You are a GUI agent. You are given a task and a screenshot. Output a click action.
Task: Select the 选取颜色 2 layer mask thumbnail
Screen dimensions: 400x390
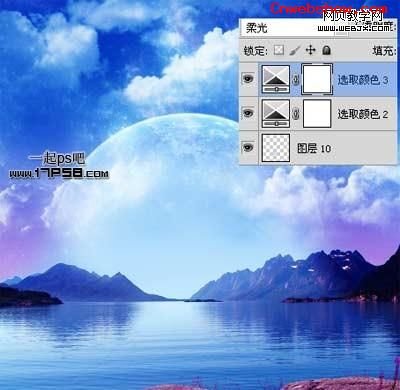317,113
